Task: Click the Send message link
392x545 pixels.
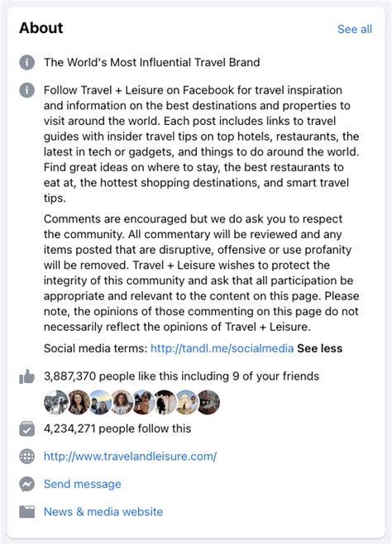Action: (83, 484)
